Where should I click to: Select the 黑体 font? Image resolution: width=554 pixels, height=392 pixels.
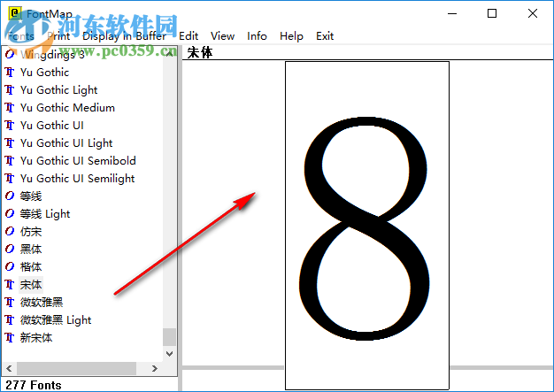31,249
